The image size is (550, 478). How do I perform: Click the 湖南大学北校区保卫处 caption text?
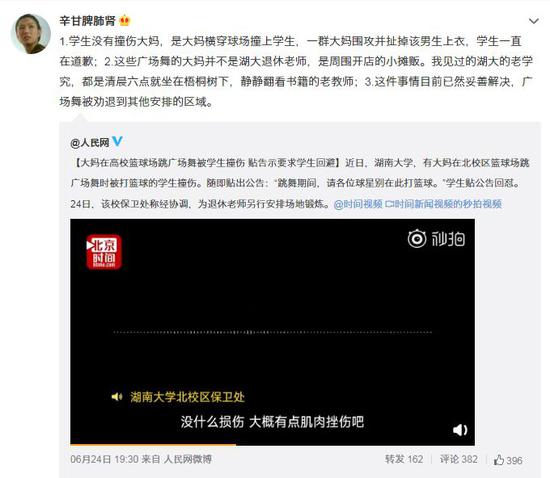187,397
